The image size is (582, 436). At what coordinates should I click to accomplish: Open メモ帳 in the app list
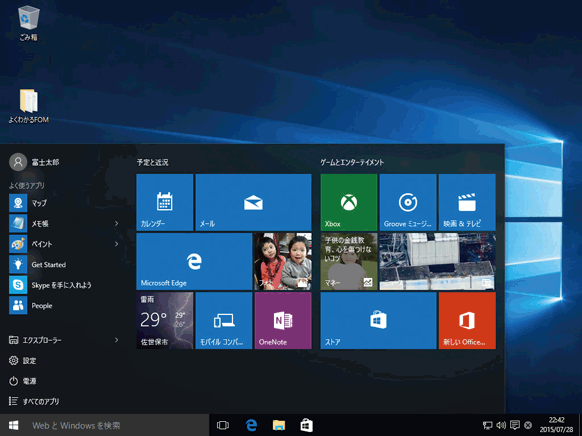(x=59, y=223)
